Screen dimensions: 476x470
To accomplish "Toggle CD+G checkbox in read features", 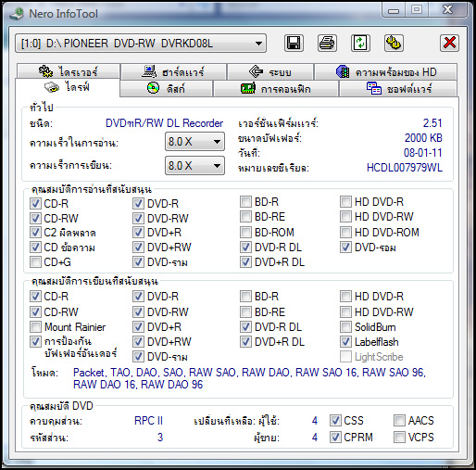I will click(35, 262).
